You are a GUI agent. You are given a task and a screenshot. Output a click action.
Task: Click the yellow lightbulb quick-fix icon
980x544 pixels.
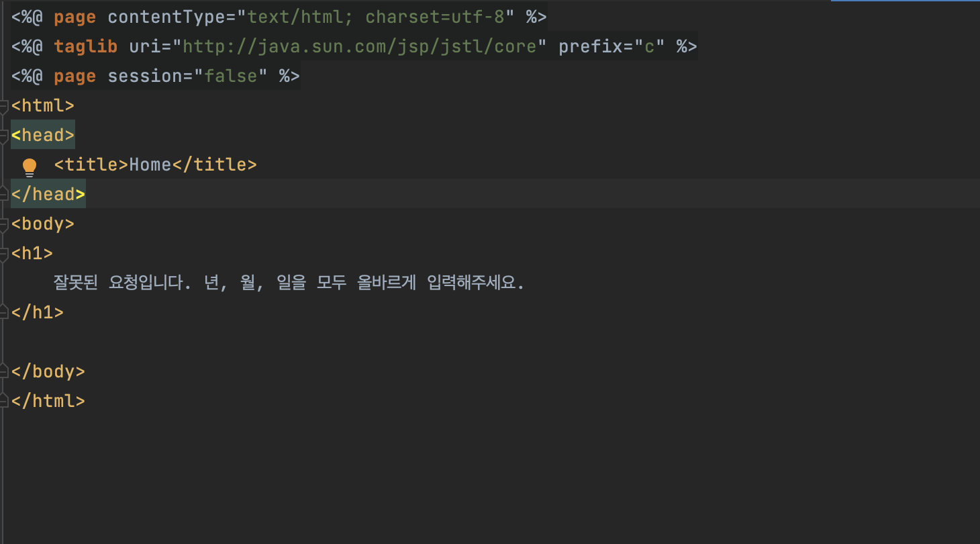click(30, 167)
